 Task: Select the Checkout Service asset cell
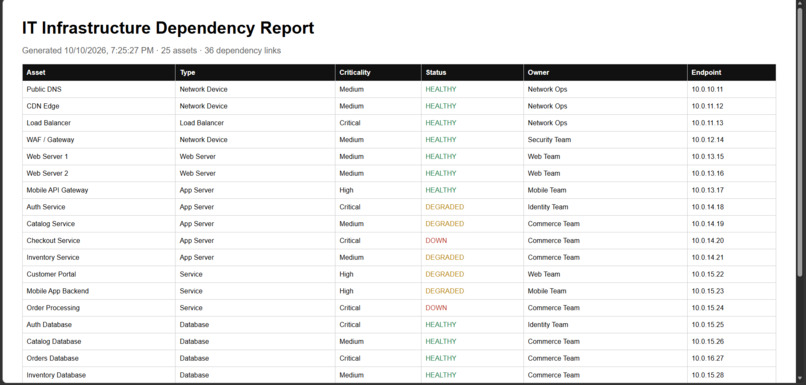click(x=99, y=241)
